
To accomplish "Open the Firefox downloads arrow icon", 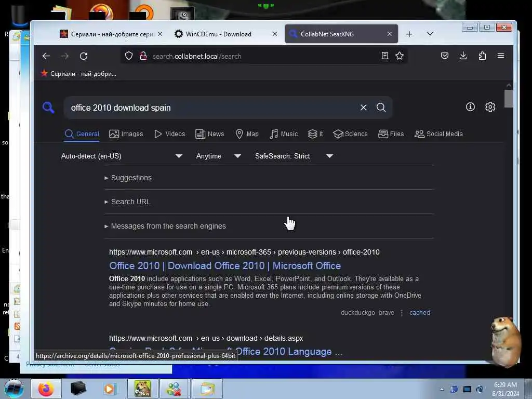I will point(463,56).
